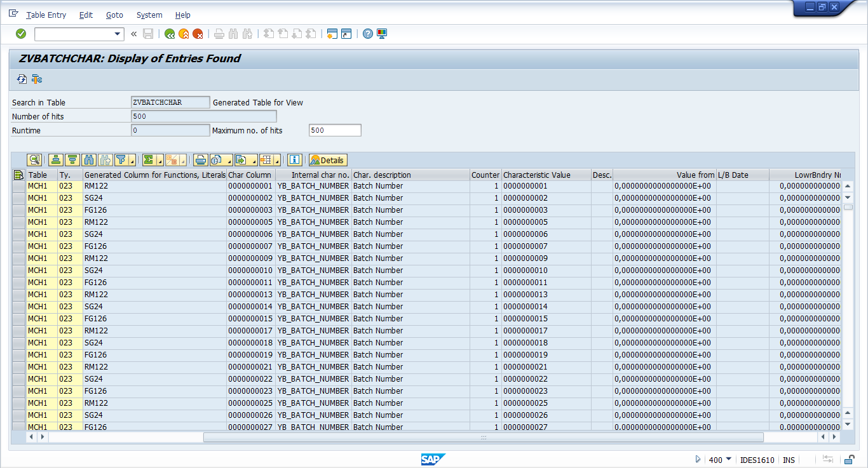
Task: Click the Select All icon in table corner
Action: [18, 175]
